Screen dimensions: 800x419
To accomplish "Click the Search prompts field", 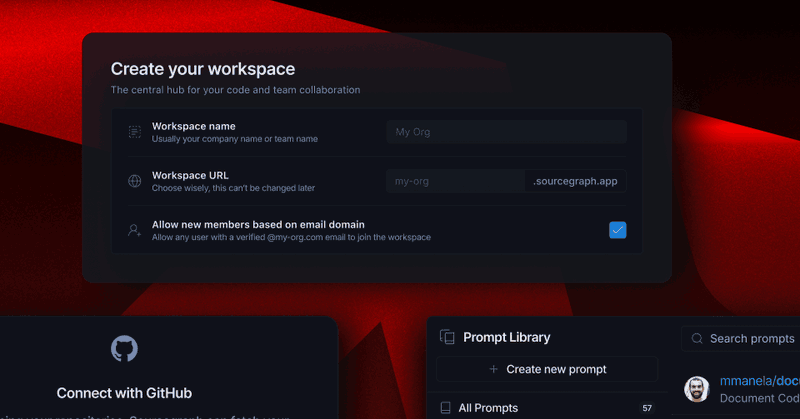I will (740, 338).
